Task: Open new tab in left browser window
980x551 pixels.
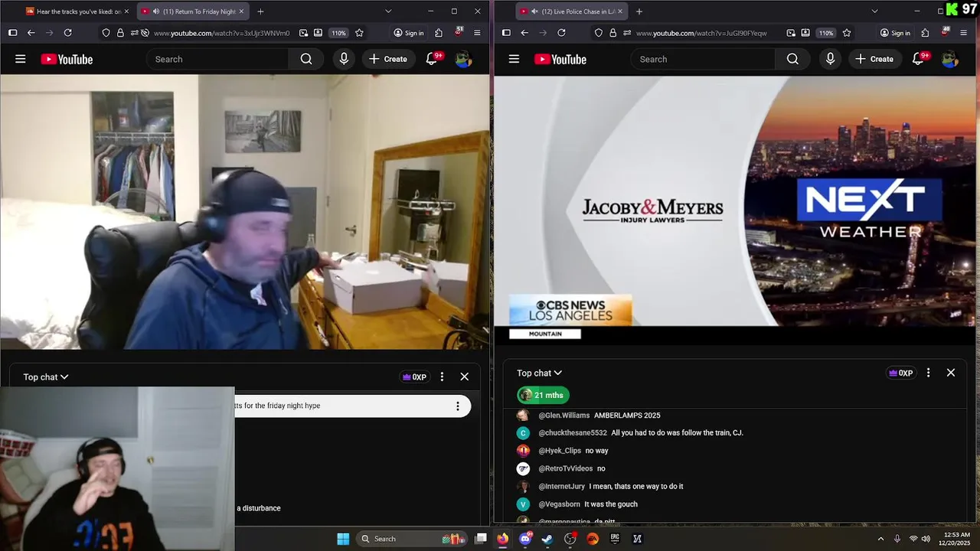Action: click(260, 11)
